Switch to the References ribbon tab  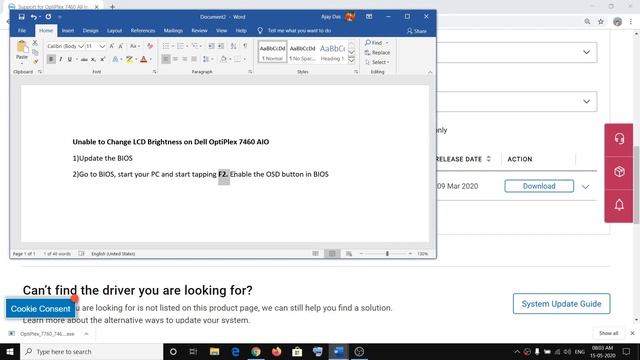click(x=143, y=31)
